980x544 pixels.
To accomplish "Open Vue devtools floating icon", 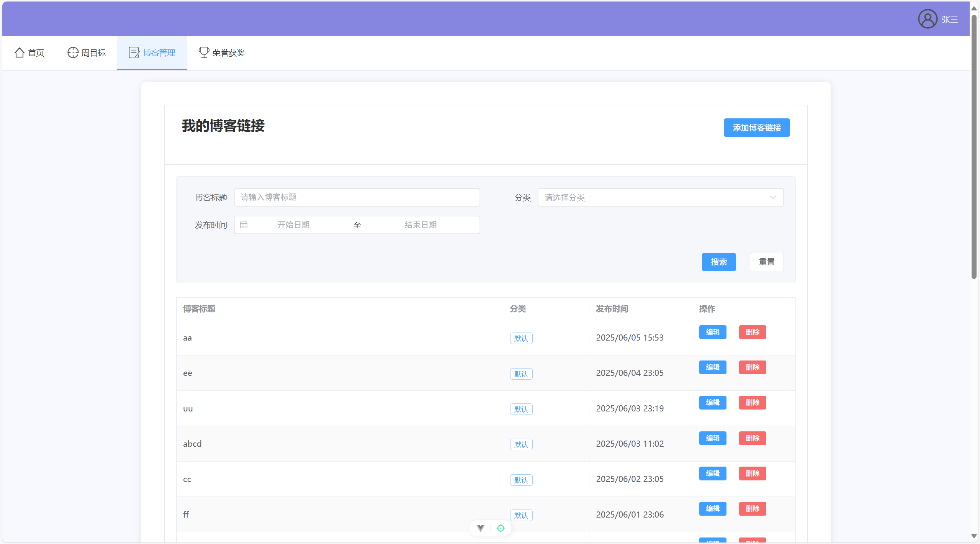I will (x=480, y=528).
